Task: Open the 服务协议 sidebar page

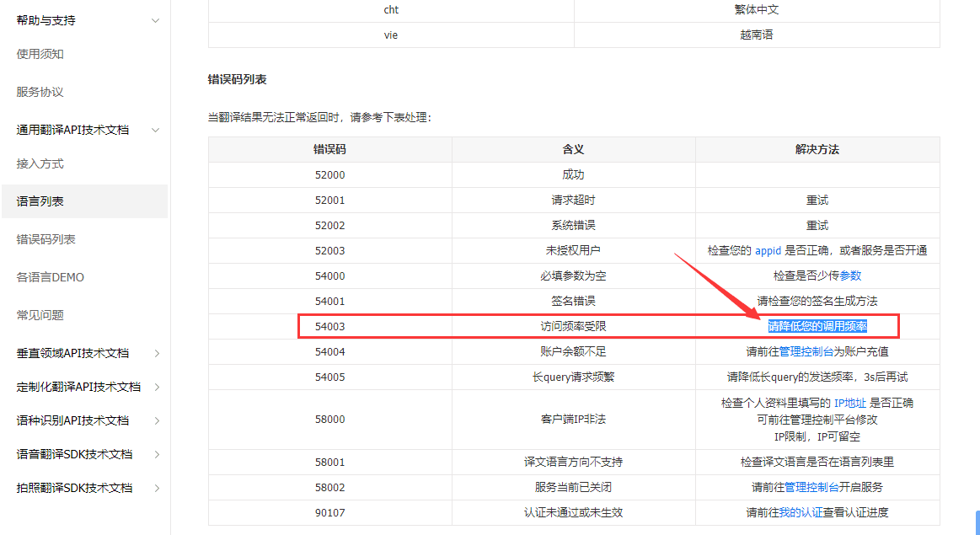Action: click(40, 93)
